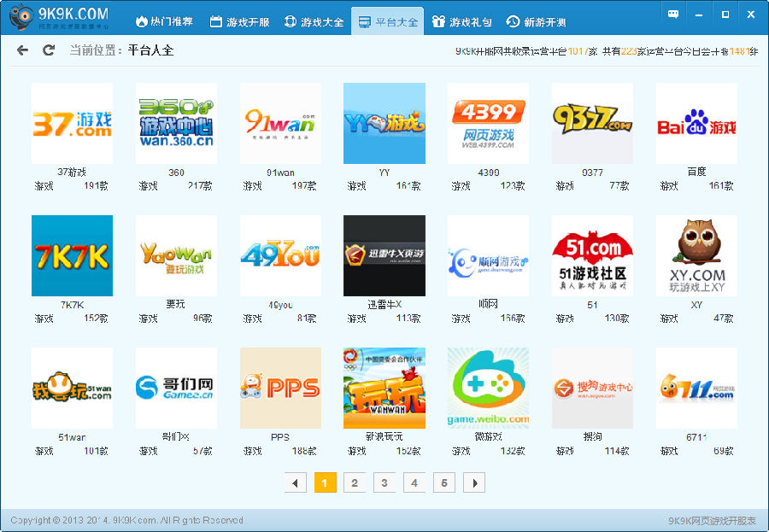Open the 91wan platform logo
Image resolution: width=769 pixels, height=532 pixels.
coord(280,123)
